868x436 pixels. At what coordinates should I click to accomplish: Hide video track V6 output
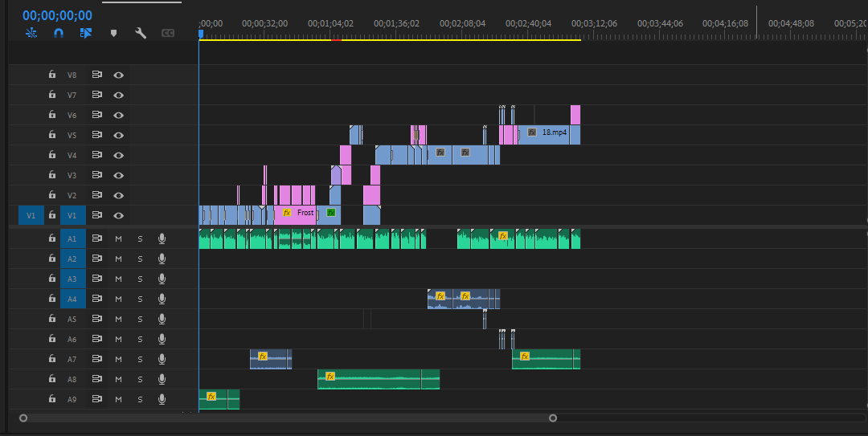118,115
